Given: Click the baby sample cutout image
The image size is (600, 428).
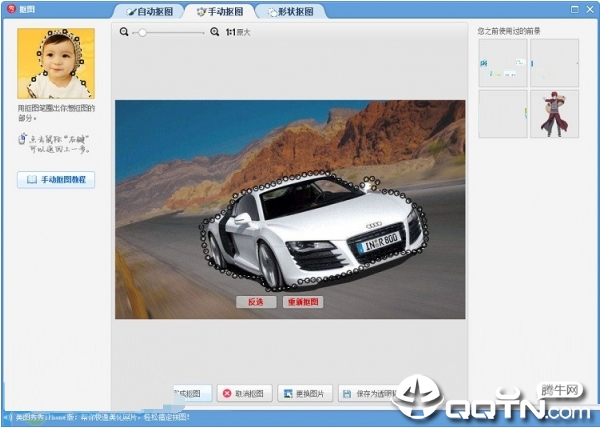Looking at the screenshot, I should (56, 63).
